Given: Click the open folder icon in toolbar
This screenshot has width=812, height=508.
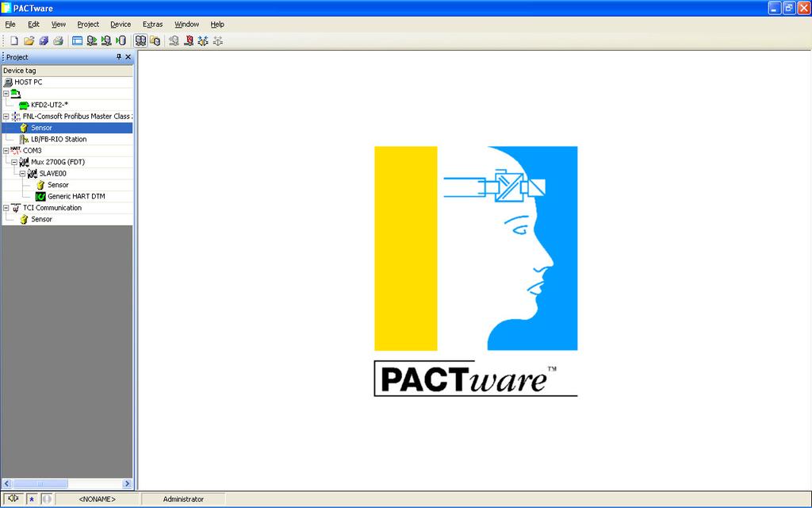Looking at the screenshot, I should click(x=29, y=40).
